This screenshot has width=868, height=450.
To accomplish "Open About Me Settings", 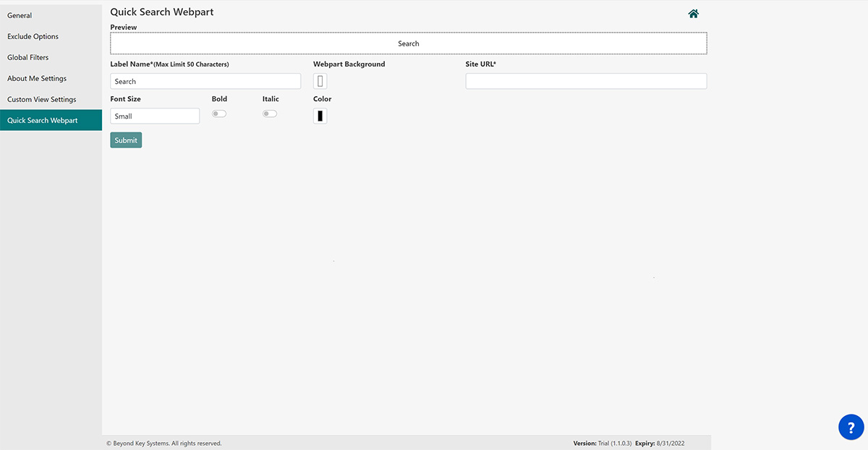I will [37, 78].
